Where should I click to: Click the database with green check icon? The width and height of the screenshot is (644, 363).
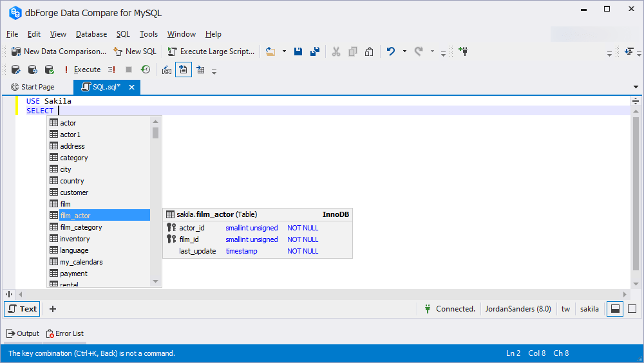pyautogui.click(x=50, y=70)
